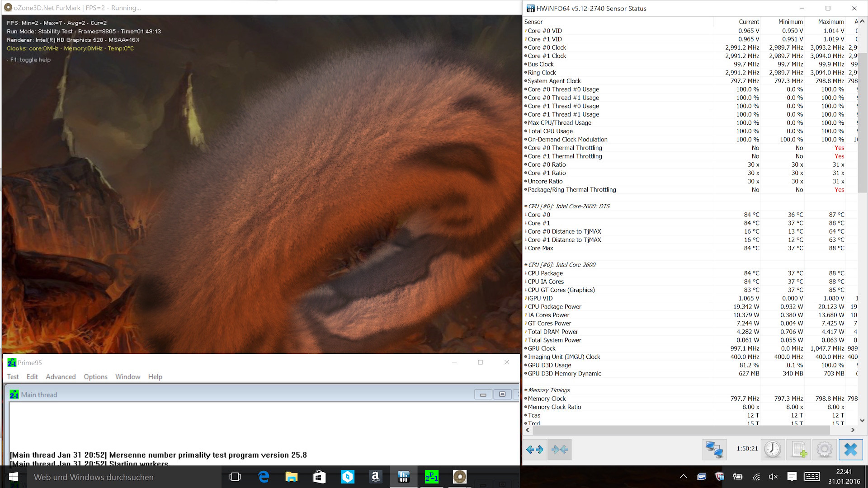868x488 pixels.
Task: Open Prime95 Test menu
Action: tap(13, 377)
